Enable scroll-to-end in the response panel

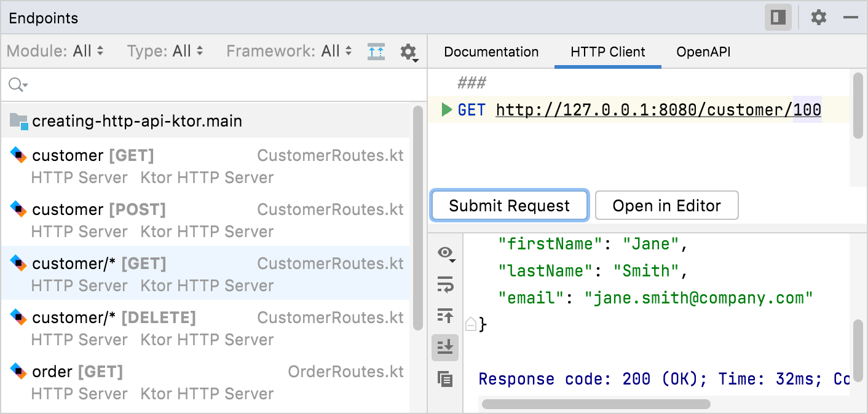pos(444,348)
